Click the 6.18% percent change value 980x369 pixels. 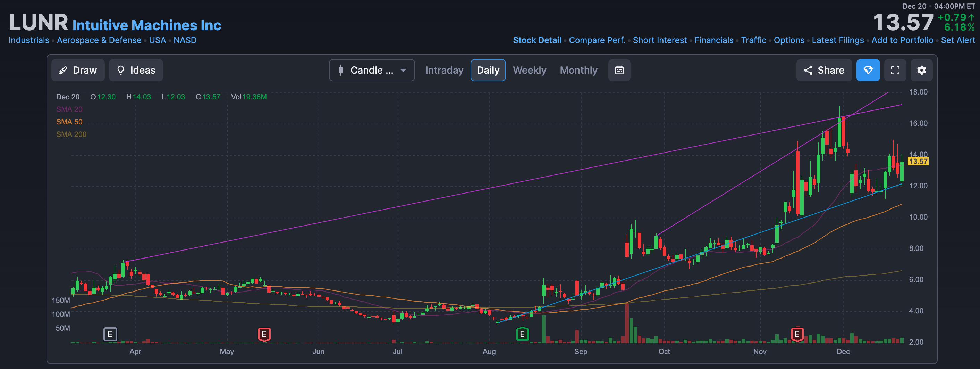[959, 27]
